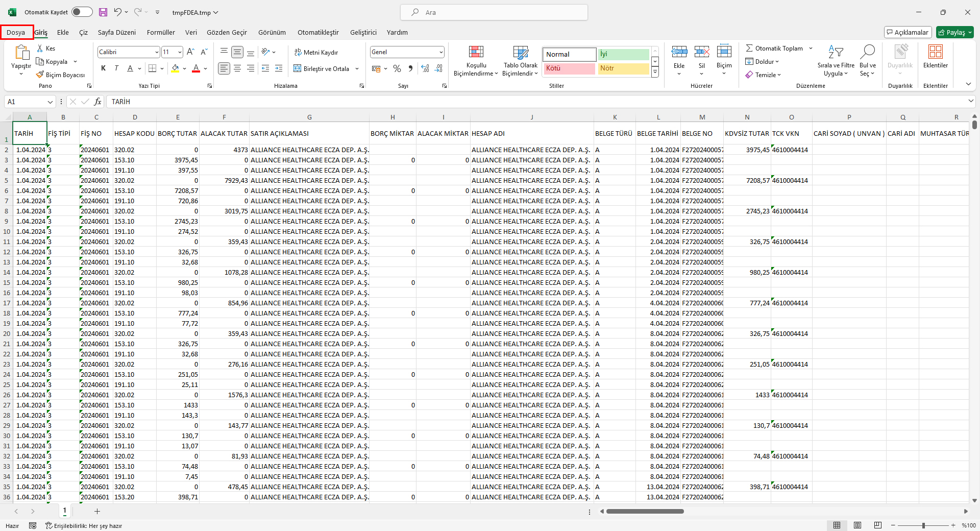This screenshot has width=980, height=531.
Task: Adjust the zoom slider handle
Action: (x=923, y=525)
